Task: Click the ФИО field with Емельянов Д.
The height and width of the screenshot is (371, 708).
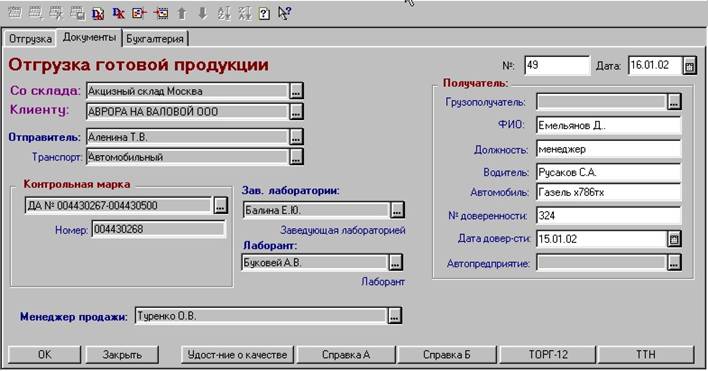Action: 609,125
